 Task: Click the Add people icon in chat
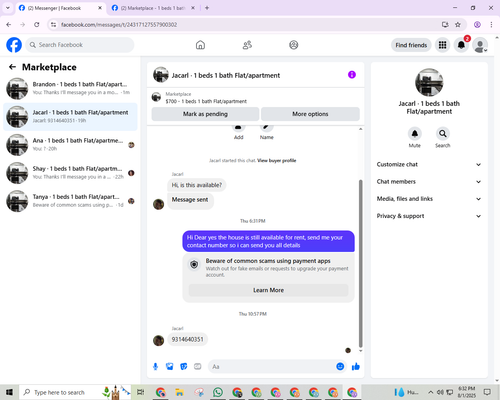[x=238, y=127]
